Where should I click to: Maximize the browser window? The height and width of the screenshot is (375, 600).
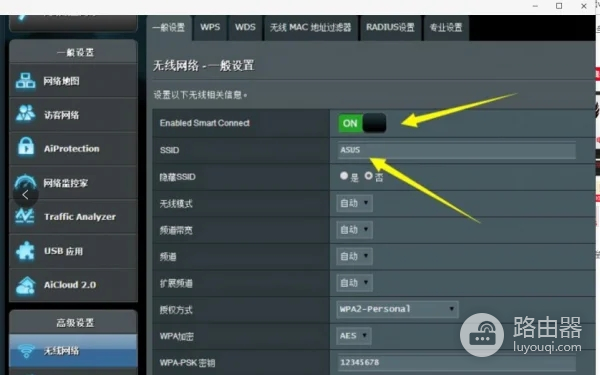pos(559,6)
